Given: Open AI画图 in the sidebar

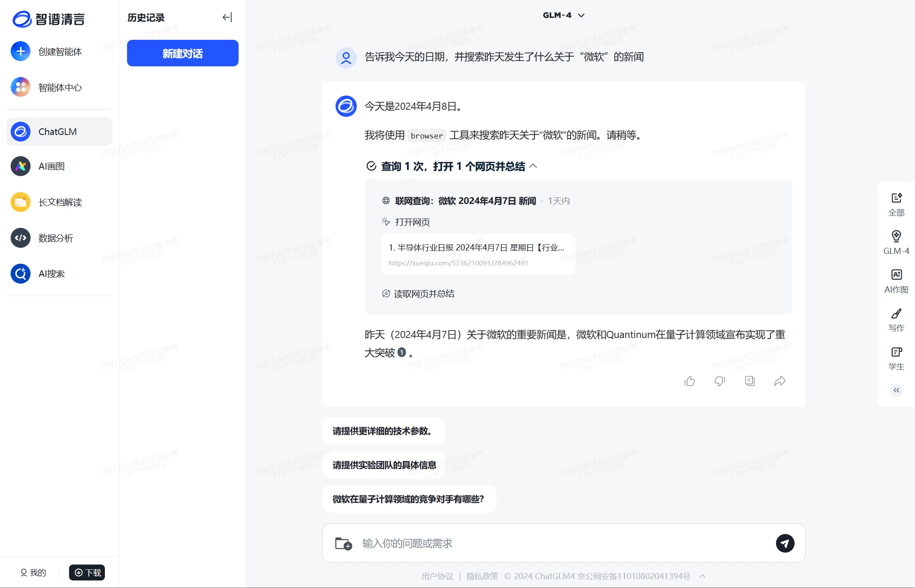Looking at the screenshot, I should (x=59, y=166).
